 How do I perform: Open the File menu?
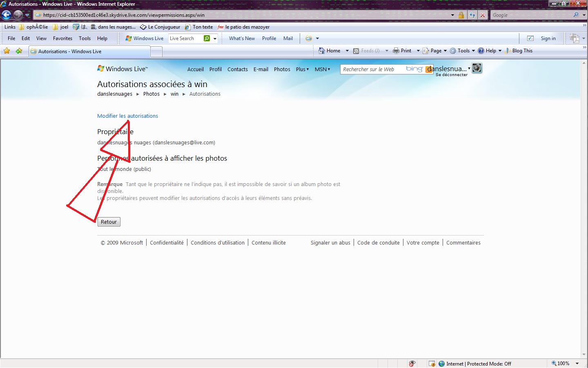(11, 38)
